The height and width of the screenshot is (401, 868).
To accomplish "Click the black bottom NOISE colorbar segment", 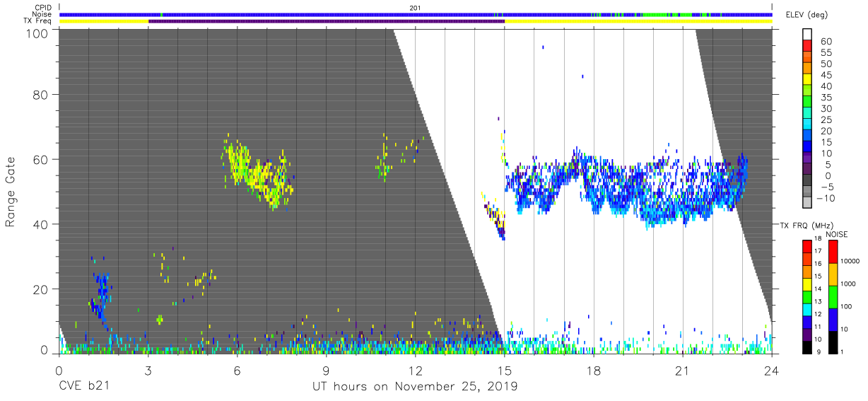I will [x=833, y=342].
